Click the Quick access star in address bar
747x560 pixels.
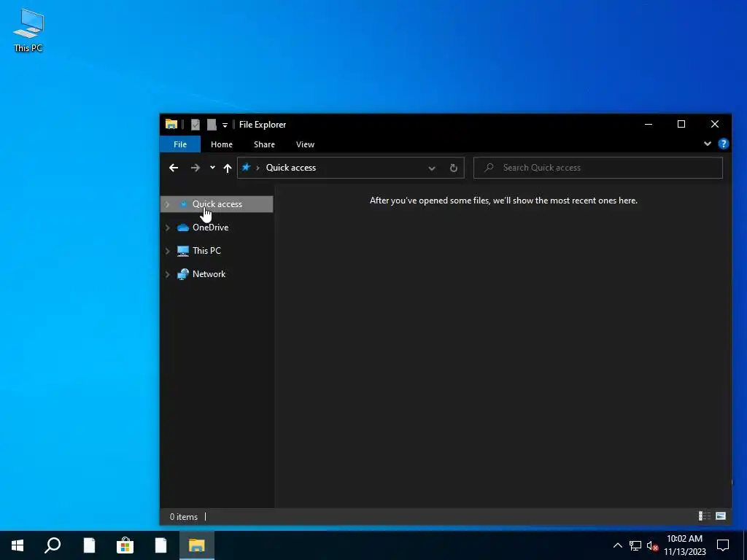point(247,167)
